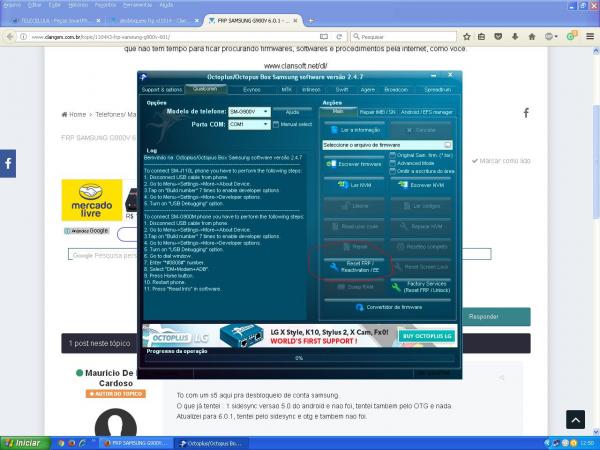The image size is (600, 450).
Task: Click the Mercado Livre ad banner
Action: point(92,200)
